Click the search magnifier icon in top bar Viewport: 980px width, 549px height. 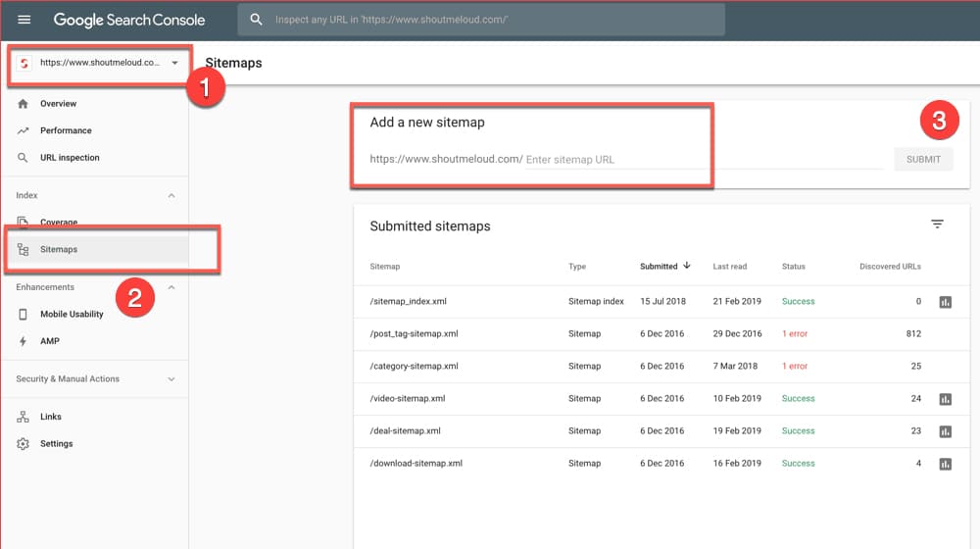pyautogui.click(x=257, y=20)
